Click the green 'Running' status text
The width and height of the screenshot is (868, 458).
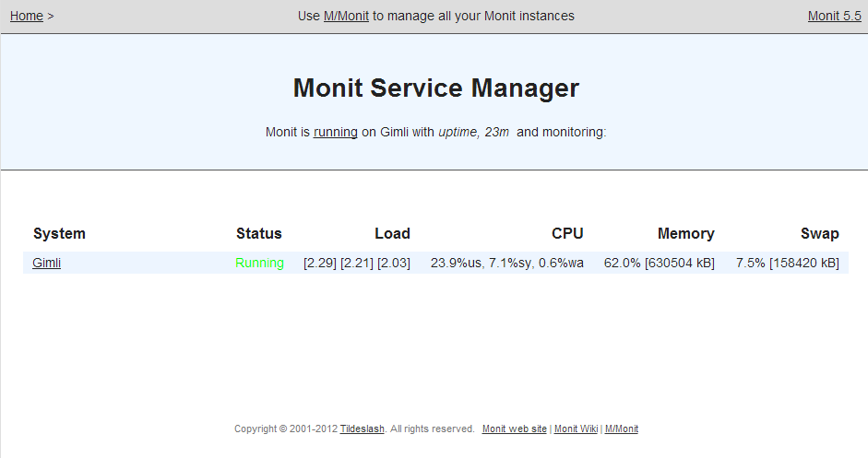pyautogui.click(x=259, y=263)
